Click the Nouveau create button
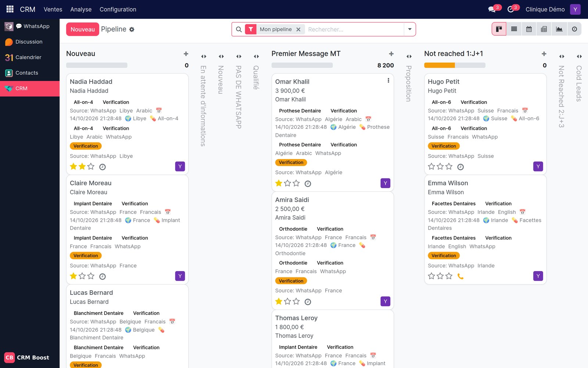588x368 pixels. point(83,29)
